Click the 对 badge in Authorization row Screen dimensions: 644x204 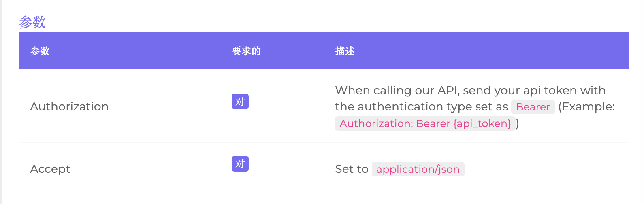click(240, 102)
